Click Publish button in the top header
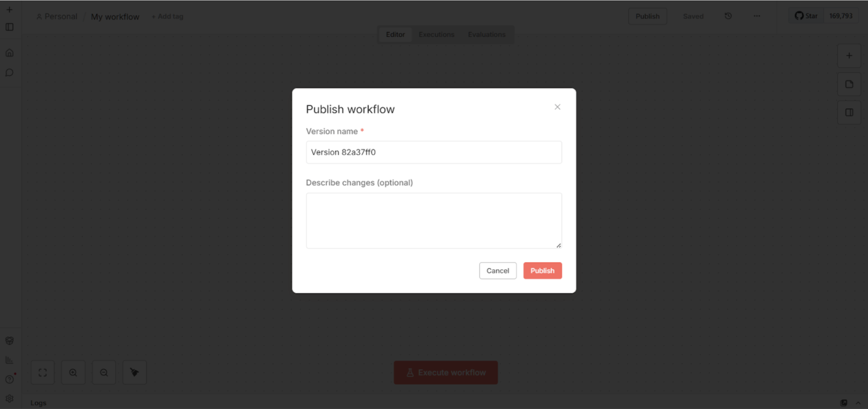868x409 pixels. 647,16
